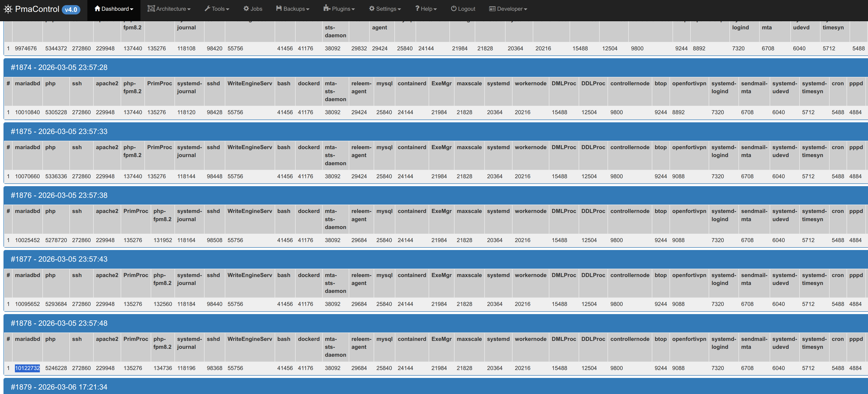Screen dimensions: 868x394
Task: Click the Backups floppy disk icon
Action: [279, 8]
